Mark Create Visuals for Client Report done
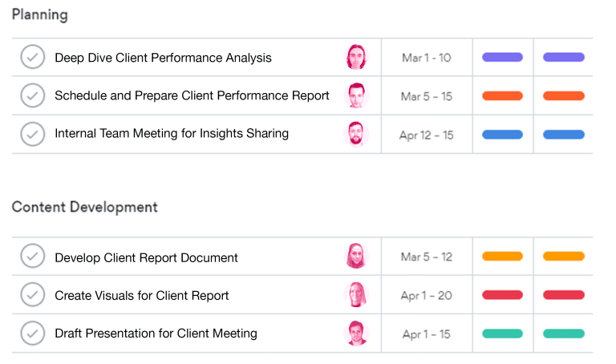616x364 pixels. (x=32, y=295)
